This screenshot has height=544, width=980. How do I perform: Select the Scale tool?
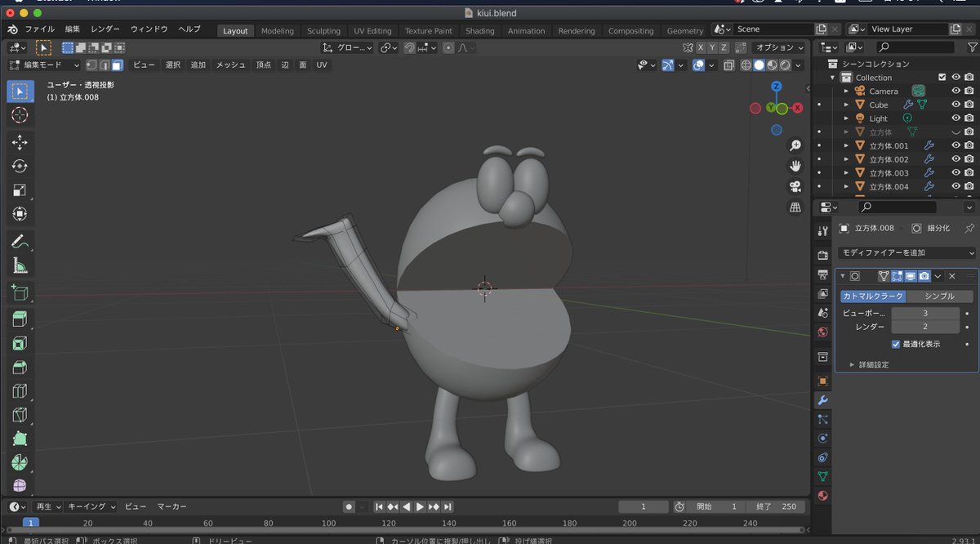pyautogui.click(x=20, y=190)
